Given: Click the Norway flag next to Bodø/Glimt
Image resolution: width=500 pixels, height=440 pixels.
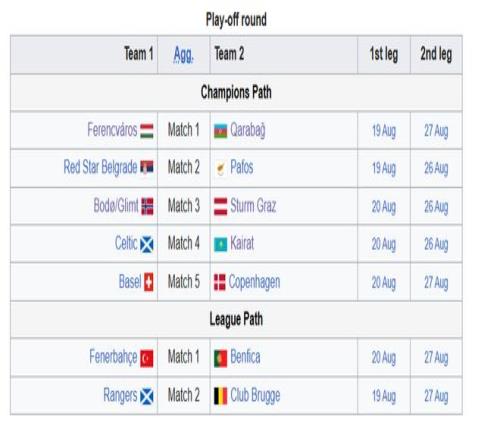Looking at the screenshot, I should [x=147, y=206].
